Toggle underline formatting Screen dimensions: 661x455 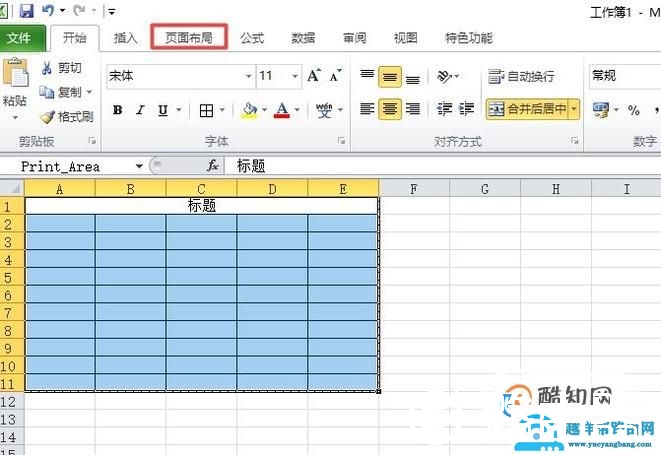click(x=163, y=110)
